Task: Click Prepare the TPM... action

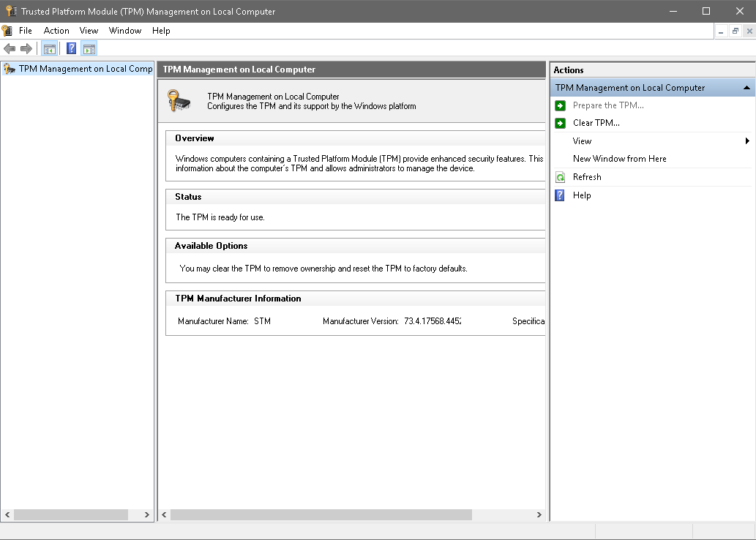Action: (x=608, y=105)
